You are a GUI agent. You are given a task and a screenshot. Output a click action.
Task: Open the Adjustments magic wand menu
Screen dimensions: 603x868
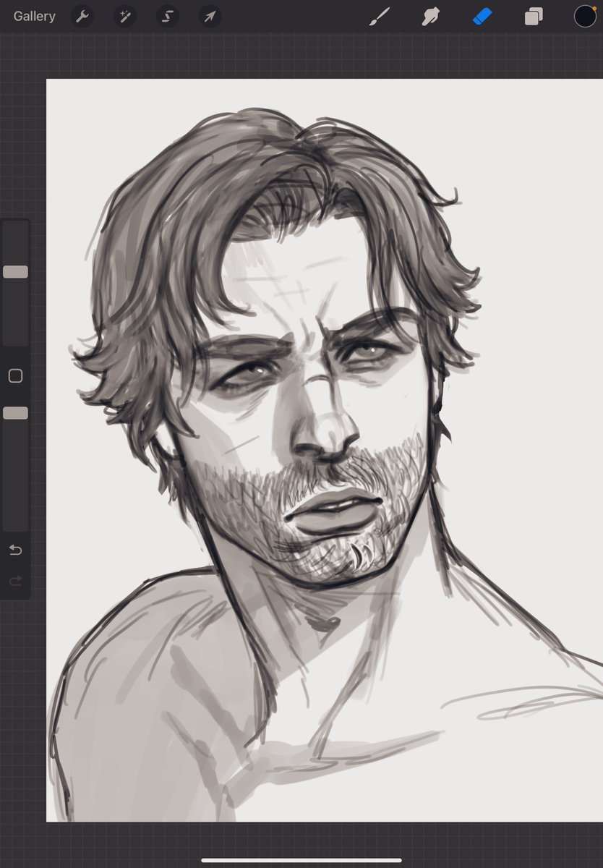click(125, 16)
